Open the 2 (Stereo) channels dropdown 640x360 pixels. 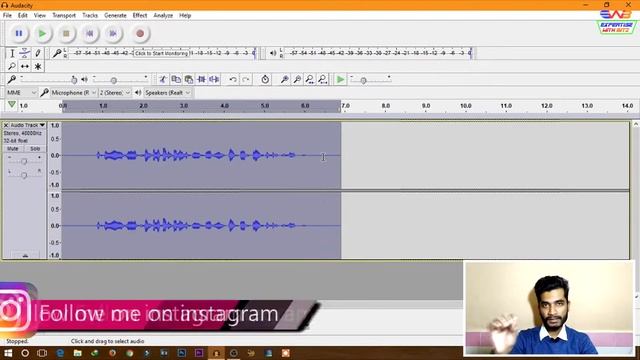[x=115, y=93]
